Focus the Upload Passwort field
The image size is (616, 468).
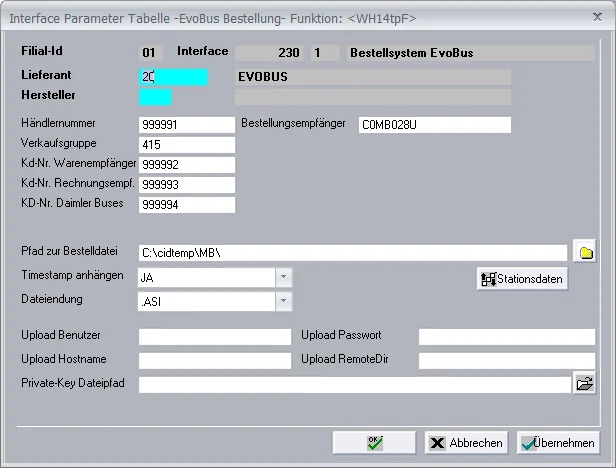coord(507,337)
